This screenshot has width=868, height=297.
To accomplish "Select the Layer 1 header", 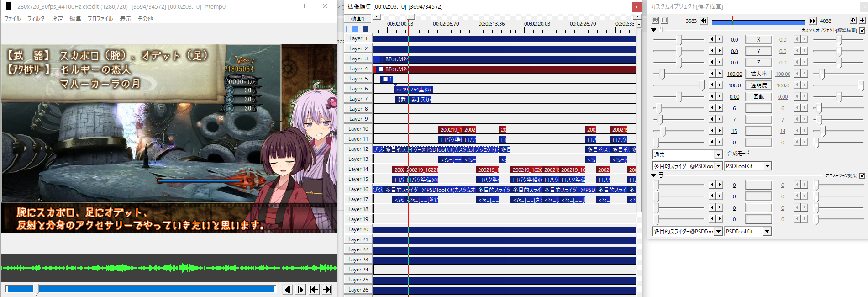I will (x=358, y=38).
